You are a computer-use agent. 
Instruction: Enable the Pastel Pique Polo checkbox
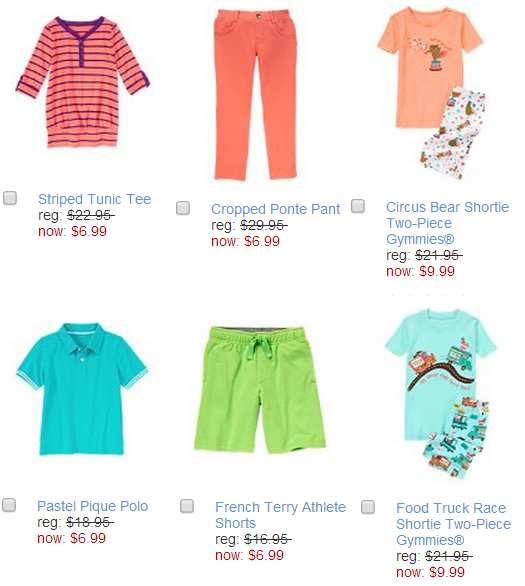coord(9,505)
